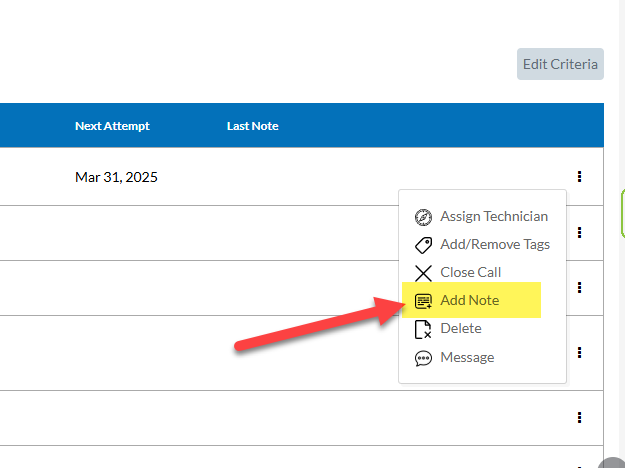The width and height of the screenshot is (625, 468).
Task: Click the Message speech bubble icon
Action: pyautogui.click(x=423, y=358)
